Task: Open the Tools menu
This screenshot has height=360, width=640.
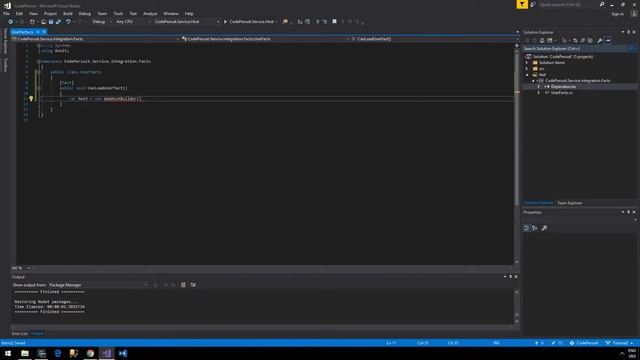Action: pyautogui.click(x=118, y=13)
